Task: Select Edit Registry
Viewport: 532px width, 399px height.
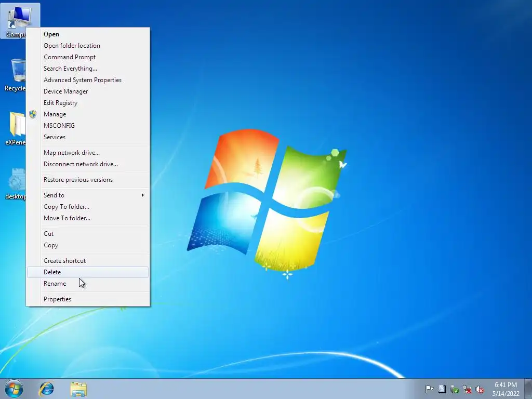Action: (88, 103)
